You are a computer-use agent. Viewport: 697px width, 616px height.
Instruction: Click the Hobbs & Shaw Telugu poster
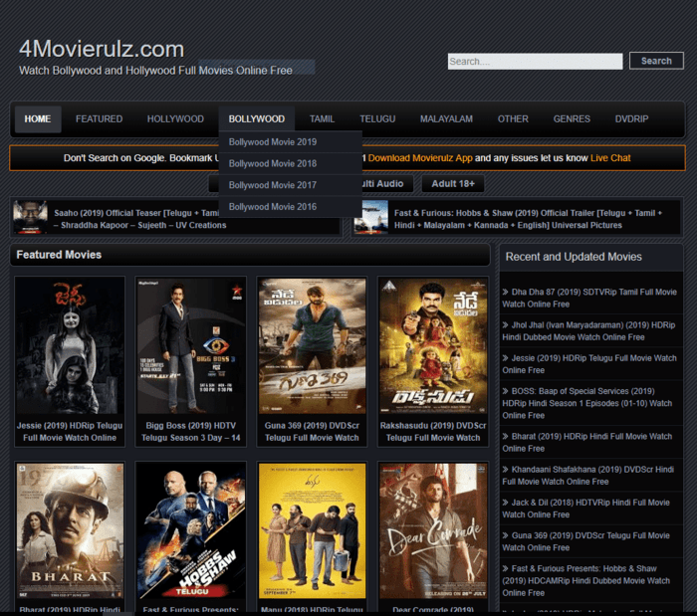pyautogui.click(x=191, y=530)
